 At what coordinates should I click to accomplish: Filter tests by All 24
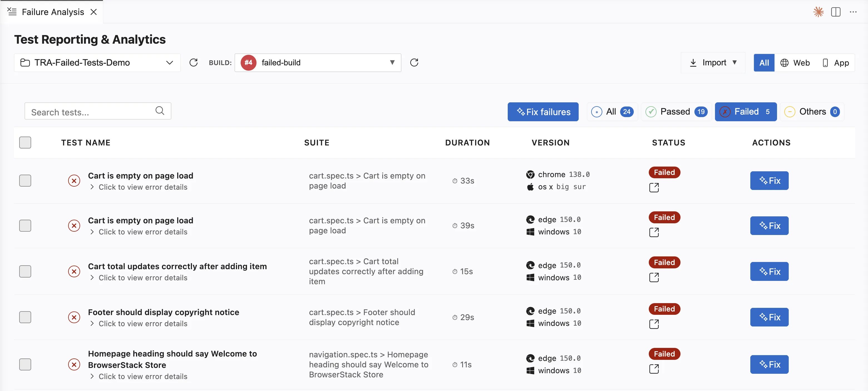click(x=612, y=112)
